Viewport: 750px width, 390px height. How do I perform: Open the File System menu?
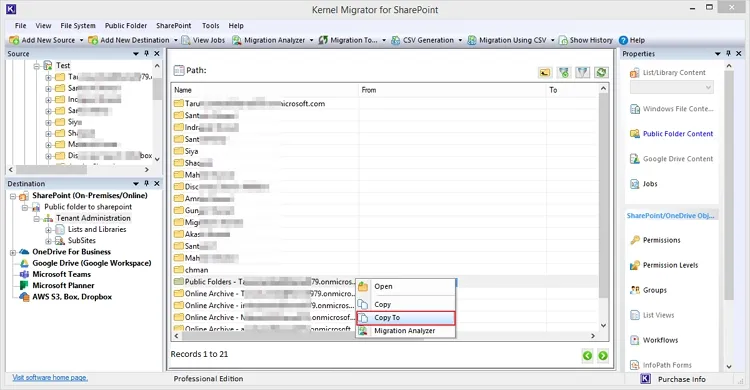click(x=78, y=25)
